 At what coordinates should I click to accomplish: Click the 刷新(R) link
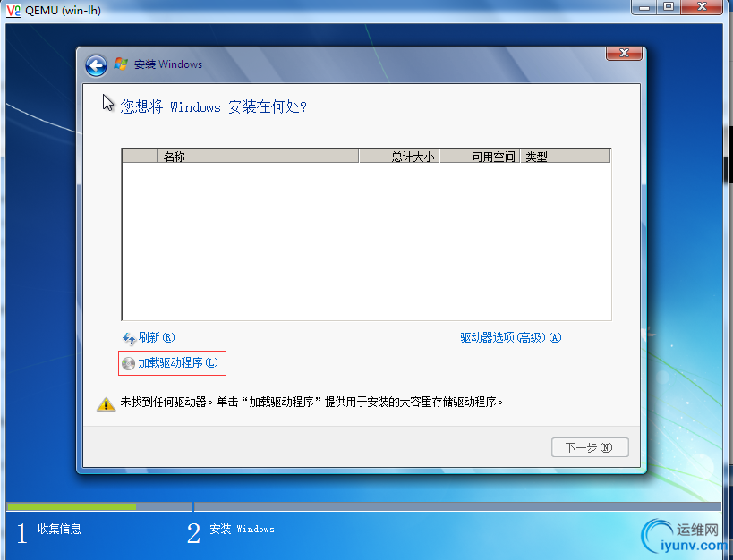[157, 337]
